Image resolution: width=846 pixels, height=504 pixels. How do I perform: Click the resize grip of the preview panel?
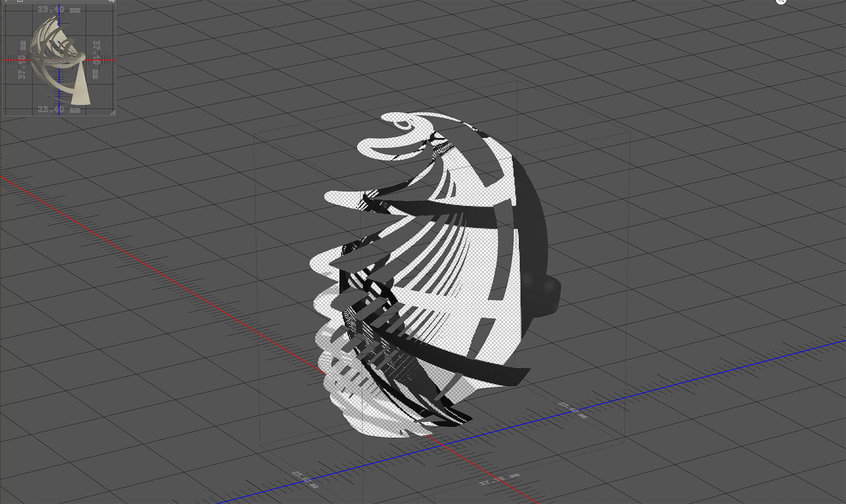[x=113, y=113]
